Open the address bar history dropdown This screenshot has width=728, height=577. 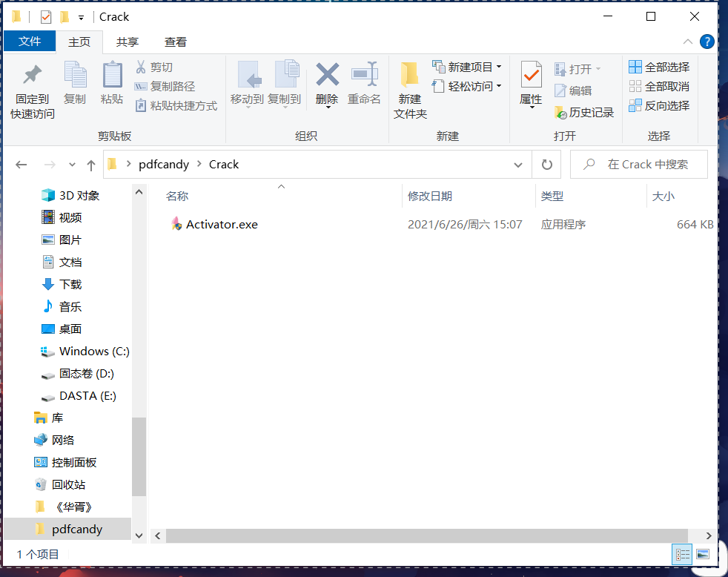pos(518,165)
